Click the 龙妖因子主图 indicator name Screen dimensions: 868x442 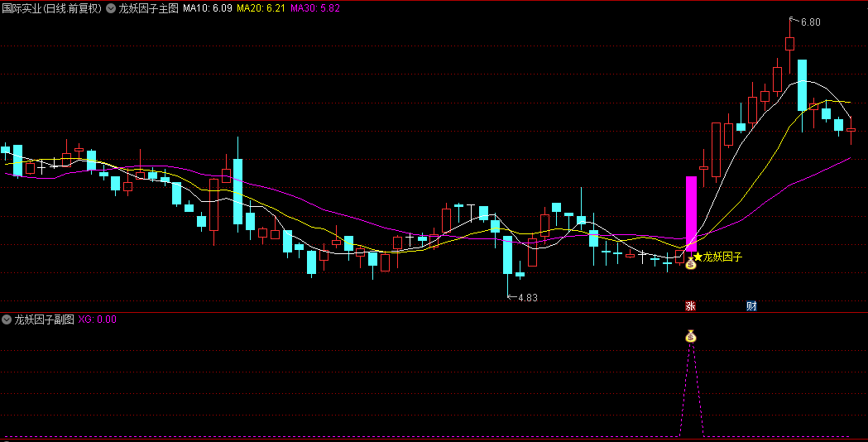click(148, 8)
